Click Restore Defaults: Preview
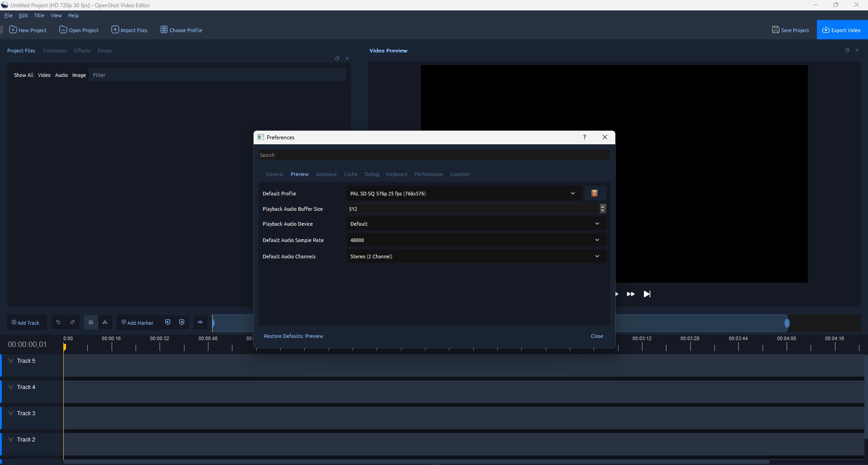Image resolution: width=868 pixels, height=465 pixels. (293, 336)
